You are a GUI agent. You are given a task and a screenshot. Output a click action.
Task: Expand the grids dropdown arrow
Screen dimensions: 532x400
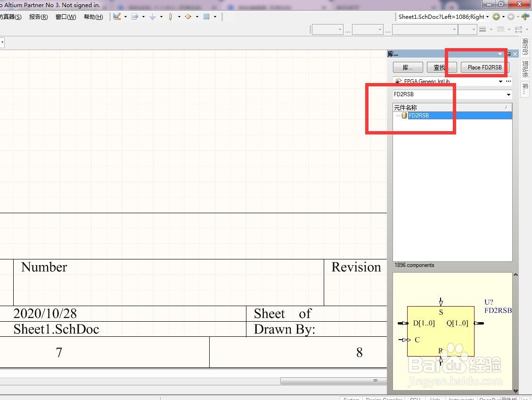(x=215, y=17)
